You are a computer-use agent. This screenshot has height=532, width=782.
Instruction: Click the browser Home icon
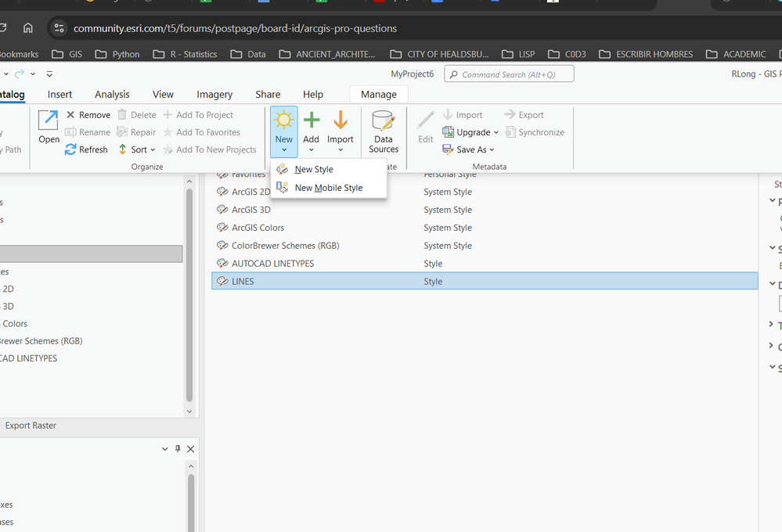[x=28, y=28]
